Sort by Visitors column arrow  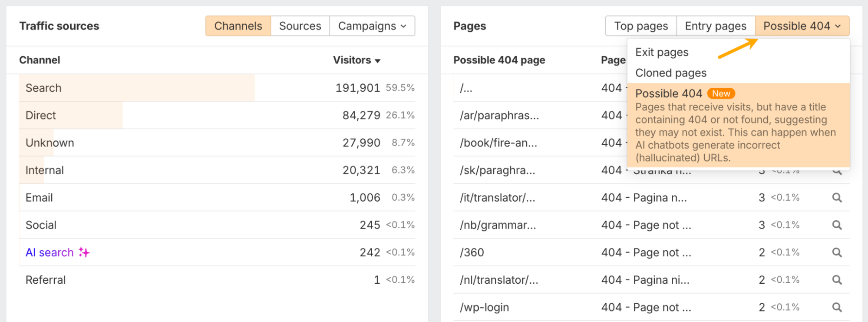[x=378, y=61]
